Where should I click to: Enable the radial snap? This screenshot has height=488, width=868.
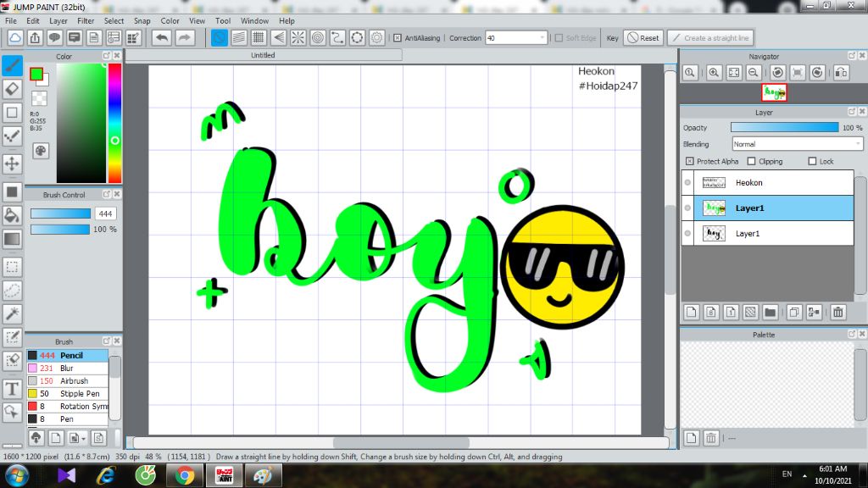pos(298,37)
